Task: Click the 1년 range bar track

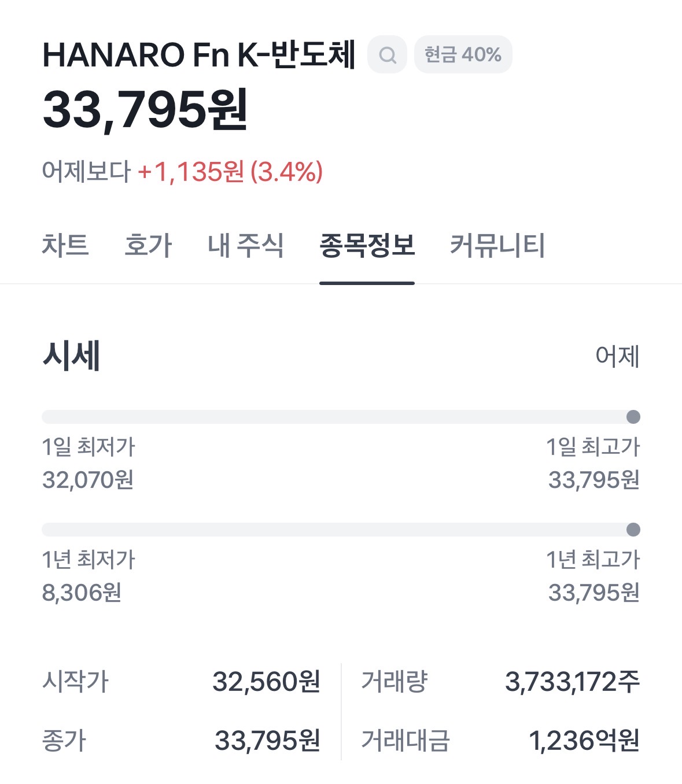Action: click(x=336, y=530)
